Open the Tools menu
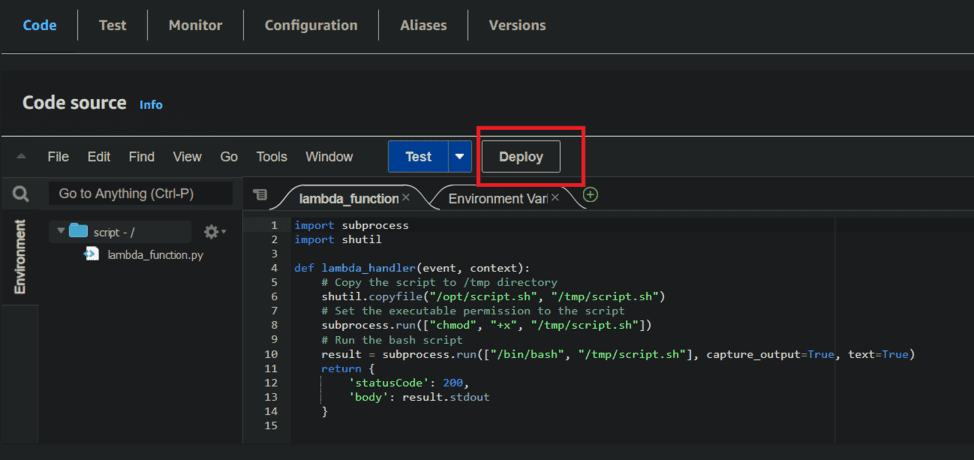 pyautogui.click(x=271, y=157)
